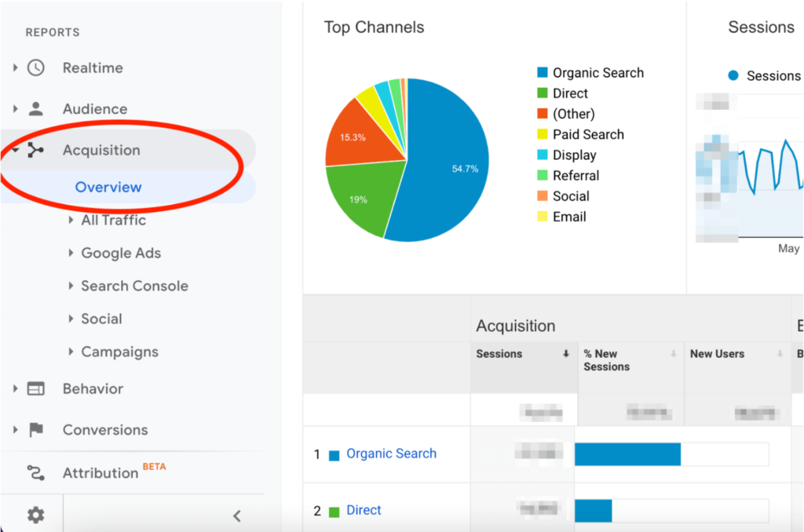The width and height of the screenshot is (804, 532).
Task: Expand the Google Ads submenu
Action: pyautogui.click(x=71, y=253)
